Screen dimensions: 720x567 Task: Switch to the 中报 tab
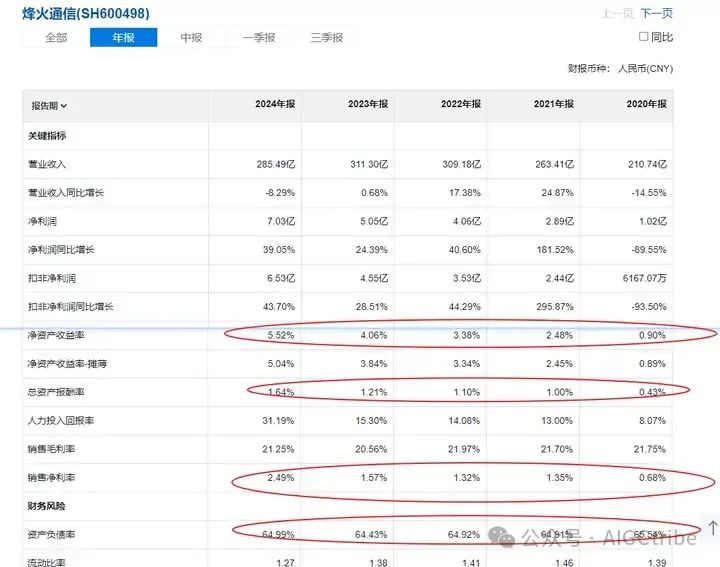coord(191,38)
